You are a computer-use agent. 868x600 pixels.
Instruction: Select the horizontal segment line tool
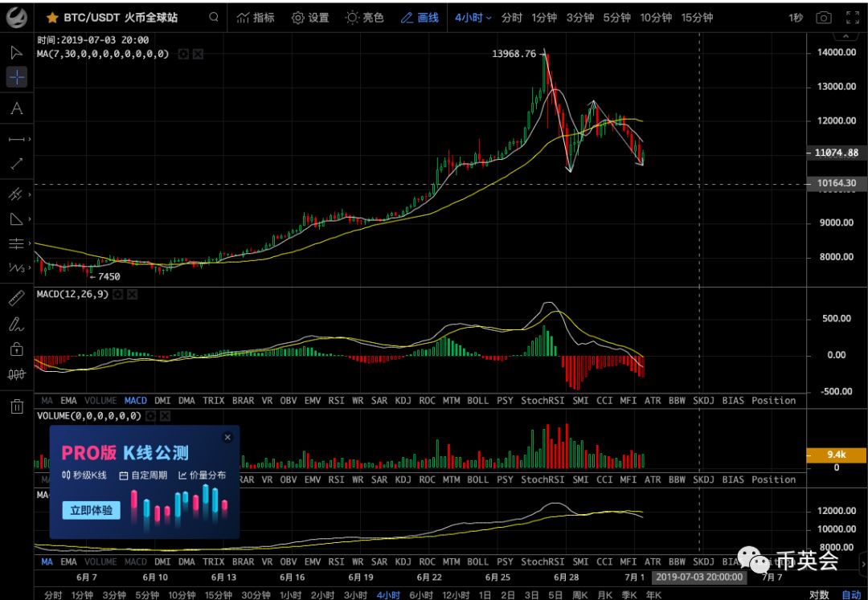[16, 139]
